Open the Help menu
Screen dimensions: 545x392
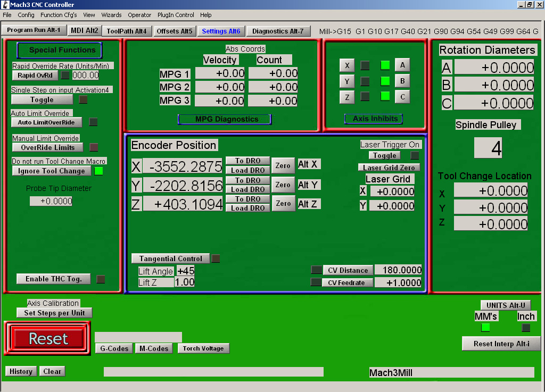[206, 15]
